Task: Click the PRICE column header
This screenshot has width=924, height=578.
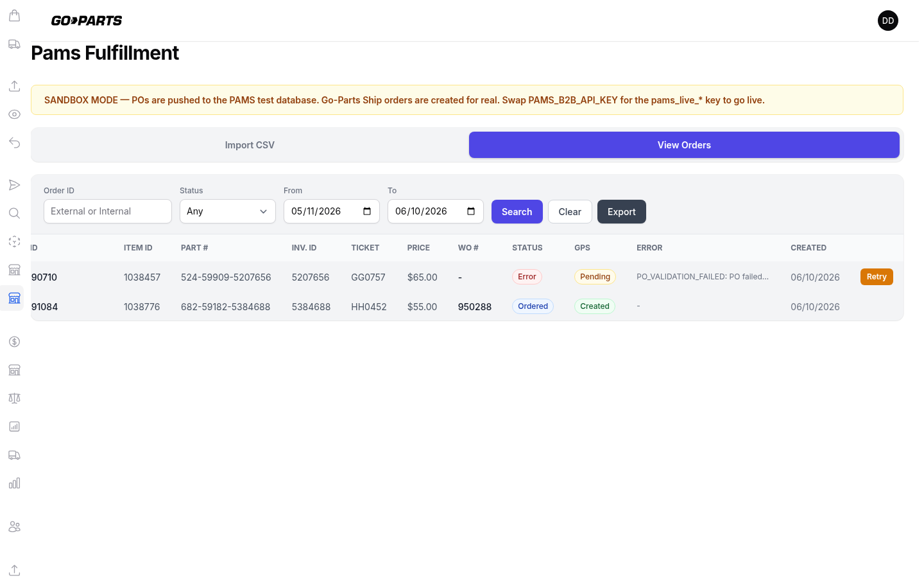Action: 418,248
